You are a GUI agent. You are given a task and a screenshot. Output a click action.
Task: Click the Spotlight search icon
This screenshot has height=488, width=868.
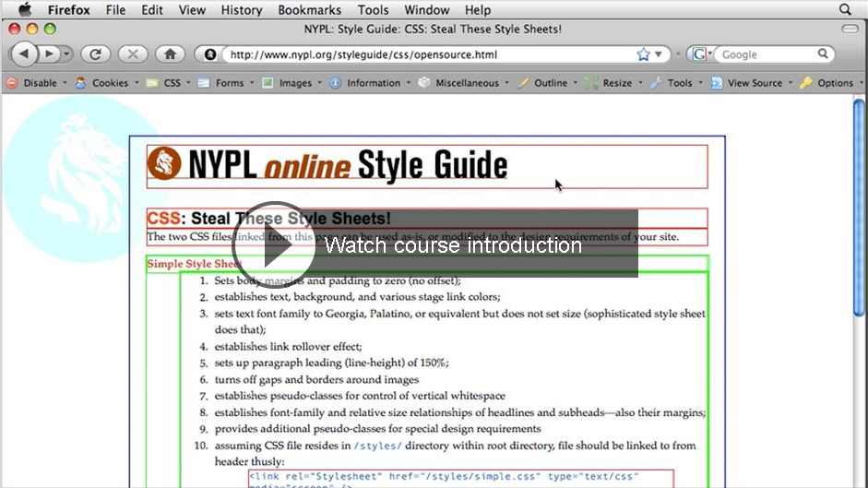click(x=845, y=9)
